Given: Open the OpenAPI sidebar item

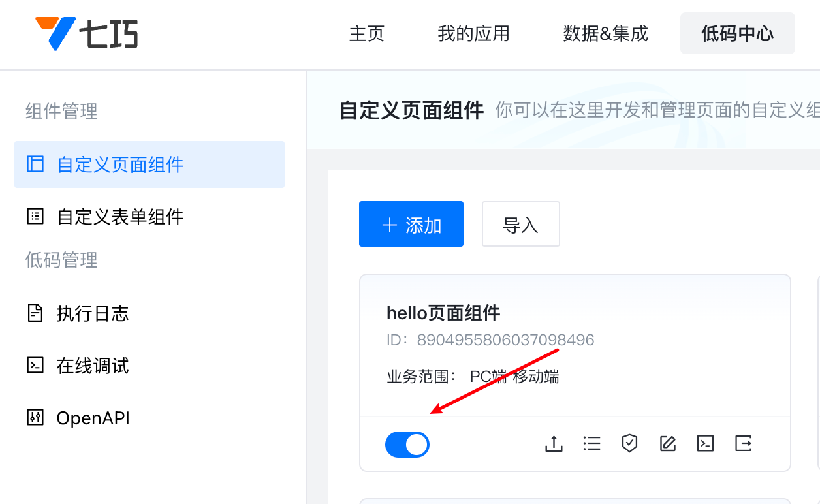Looking at the screenshot, I should click(150, 418).
